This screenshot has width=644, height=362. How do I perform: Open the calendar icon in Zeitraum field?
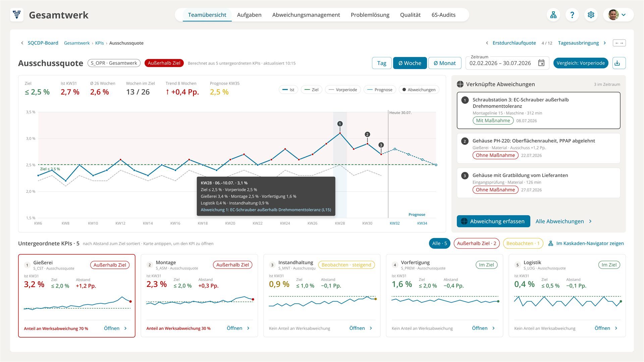(x=541, y=63)
